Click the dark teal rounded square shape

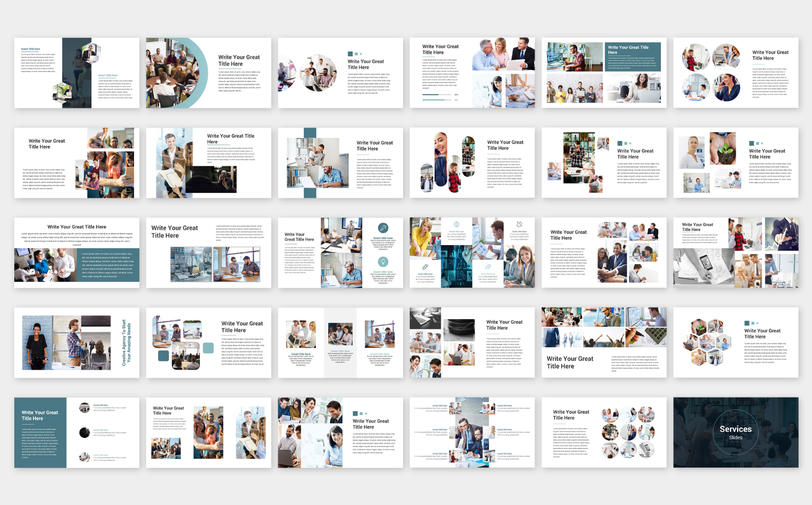pos(163,356)
